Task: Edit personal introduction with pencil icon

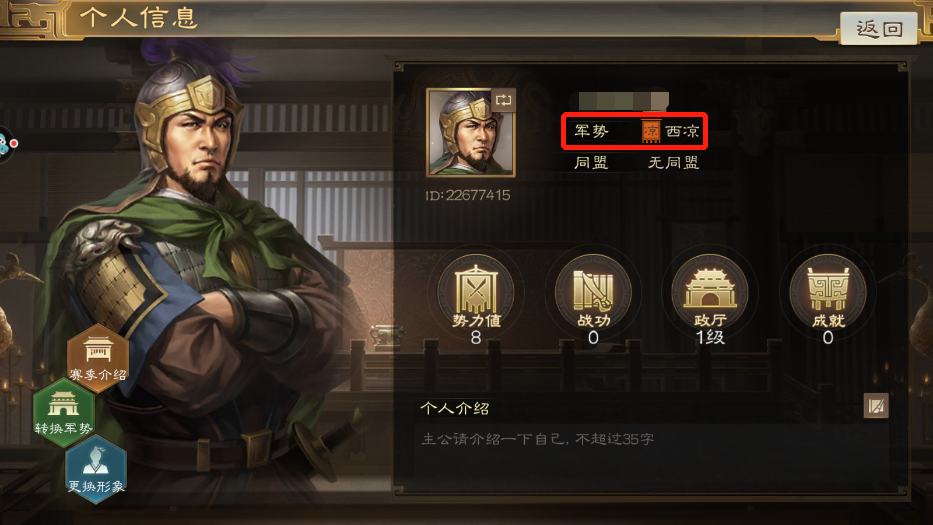Action: click(x=876, y=406)
